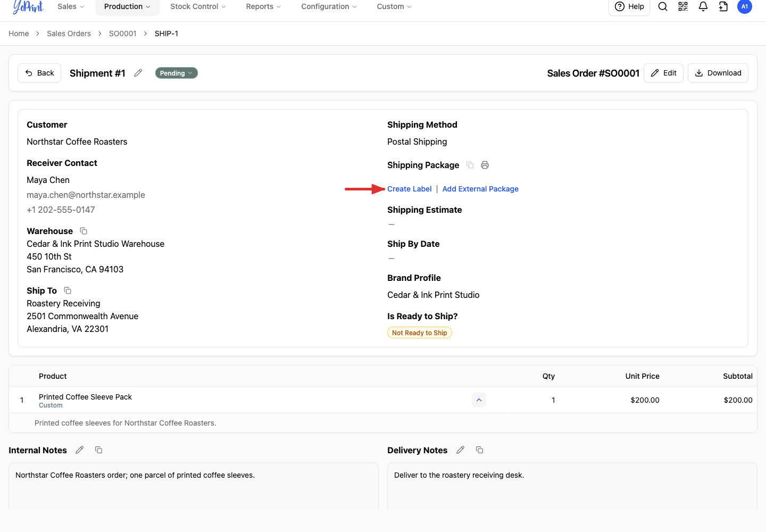The image size is (766, 532).
Task: Print the Shipping Package
Action: click(x=485, y=165)
